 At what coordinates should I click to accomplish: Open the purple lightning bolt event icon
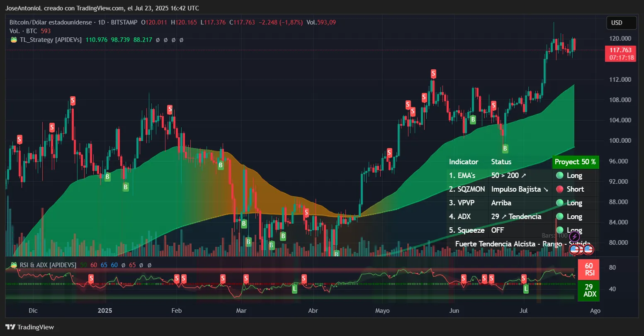click(574, 236)
